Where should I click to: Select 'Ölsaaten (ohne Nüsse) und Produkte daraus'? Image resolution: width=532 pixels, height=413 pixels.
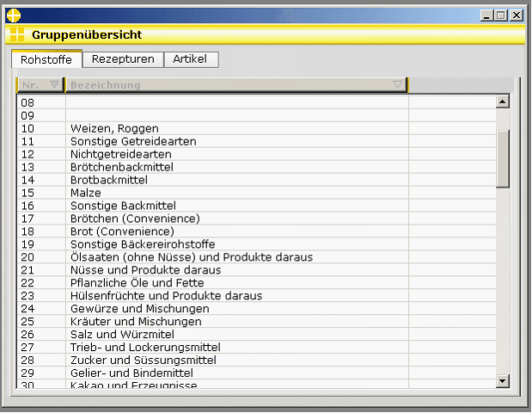[x=257, y=257]
